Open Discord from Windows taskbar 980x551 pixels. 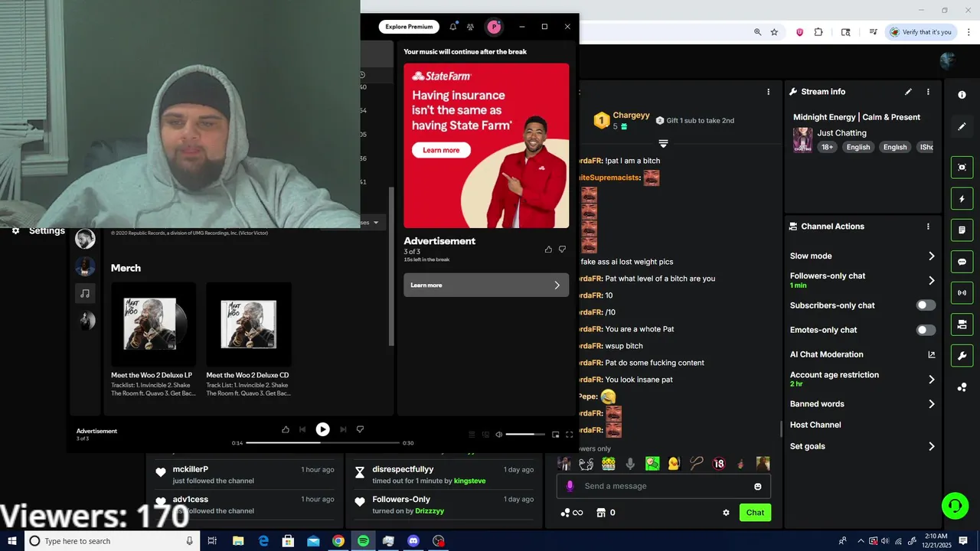[x=413, y=541]
